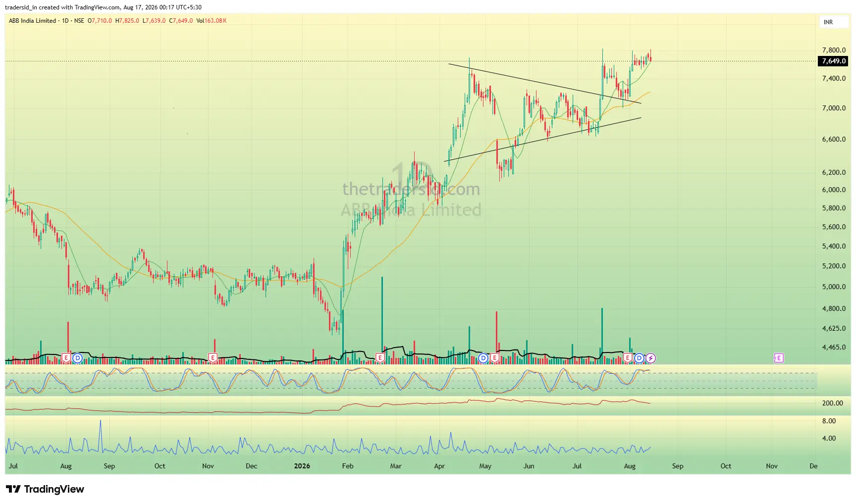This screenshot has width=856, height=504.
Task: Click the Sep label right of the candles
Action: tap(677, 466)
